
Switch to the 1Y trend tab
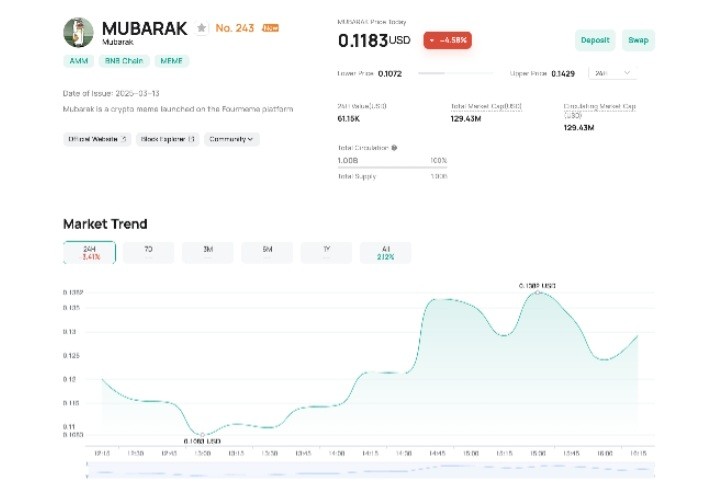pyautogui.click(x=326, y=251)
